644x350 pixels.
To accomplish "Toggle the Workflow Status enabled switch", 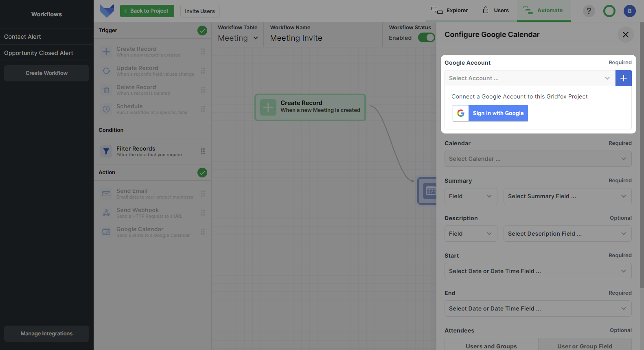I will click(426, 38).
